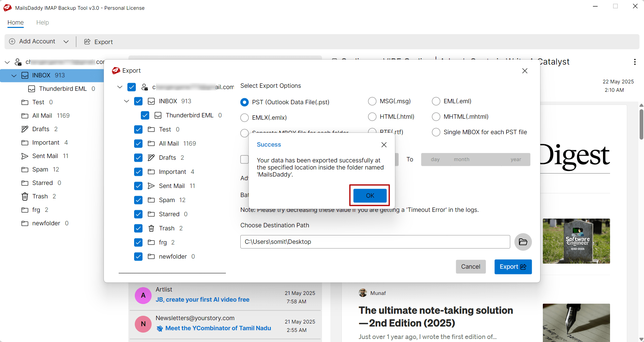Click Drafts pencil icon in Export tree

click(151, 158)
